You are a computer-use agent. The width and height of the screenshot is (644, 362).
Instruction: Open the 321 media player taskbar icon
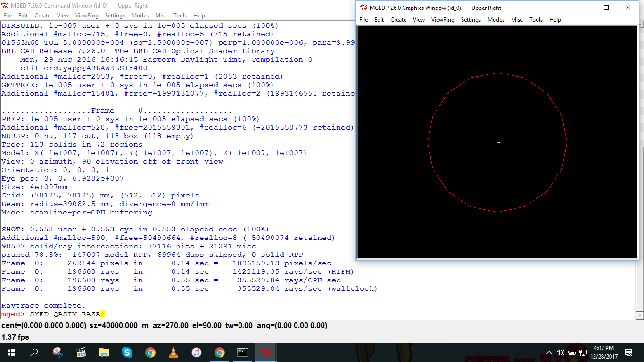[x=81, y=353]
